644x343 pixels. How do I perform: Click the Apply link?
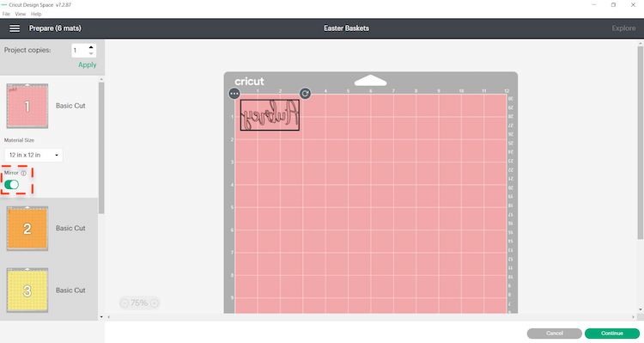point(87,65)
